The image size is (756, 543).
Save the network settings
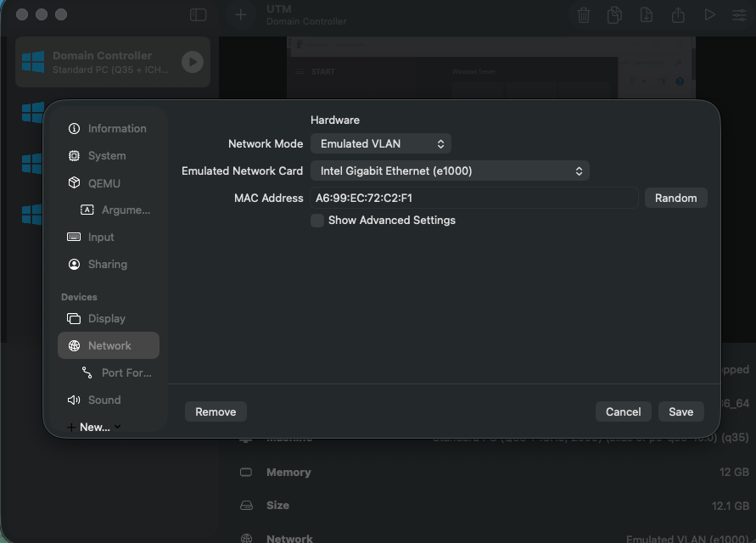(x=680, y=411)
